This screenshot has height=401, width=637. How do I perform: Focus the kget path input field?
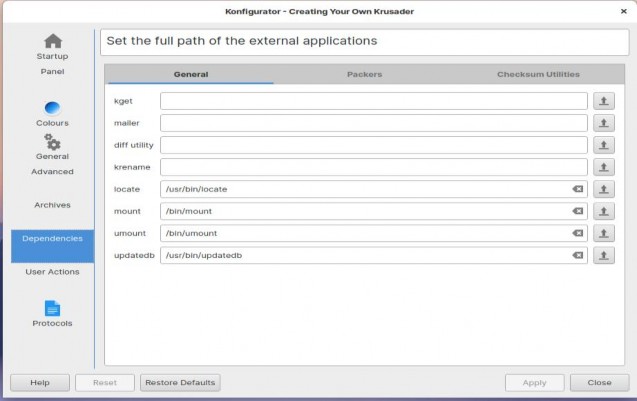pos(374,101)
